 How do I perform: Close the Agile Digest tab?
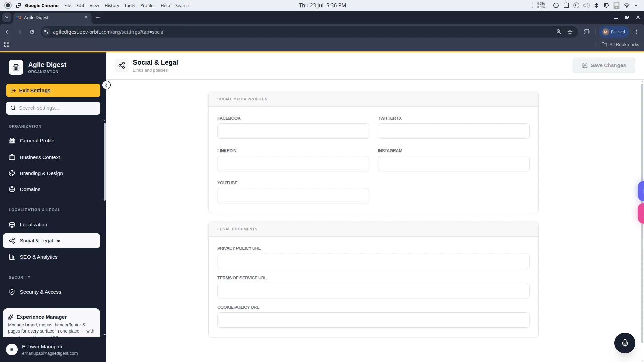pos(86,17)
